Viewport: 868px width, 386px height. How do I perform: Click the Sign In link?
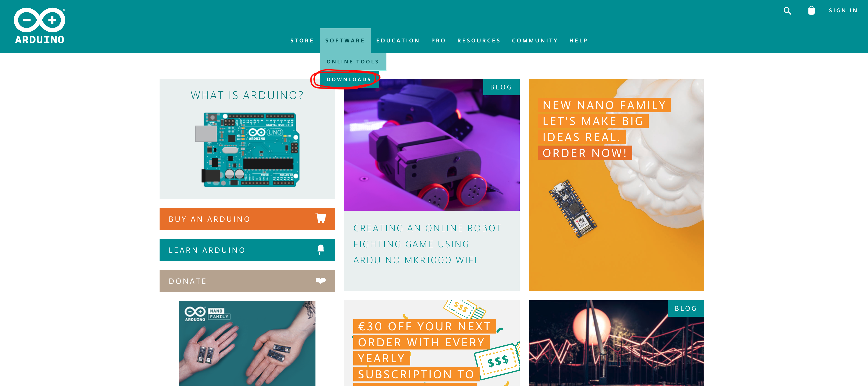[x=843, y=10]
